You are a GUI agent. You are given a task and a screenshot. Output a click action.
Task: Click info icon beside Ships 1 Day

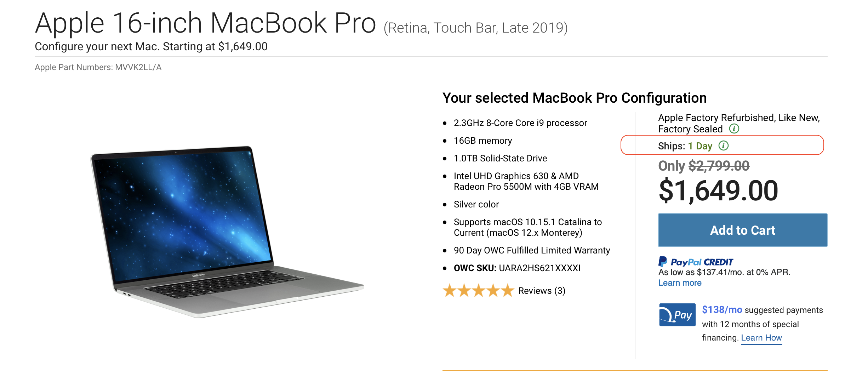click(724, 145)
